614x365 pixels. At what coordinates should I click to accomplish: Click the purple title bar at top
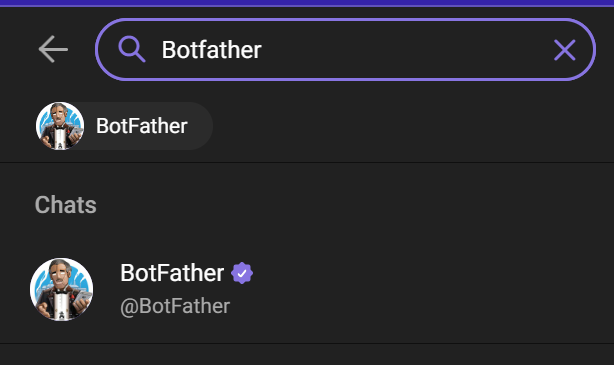coord(307,3)
